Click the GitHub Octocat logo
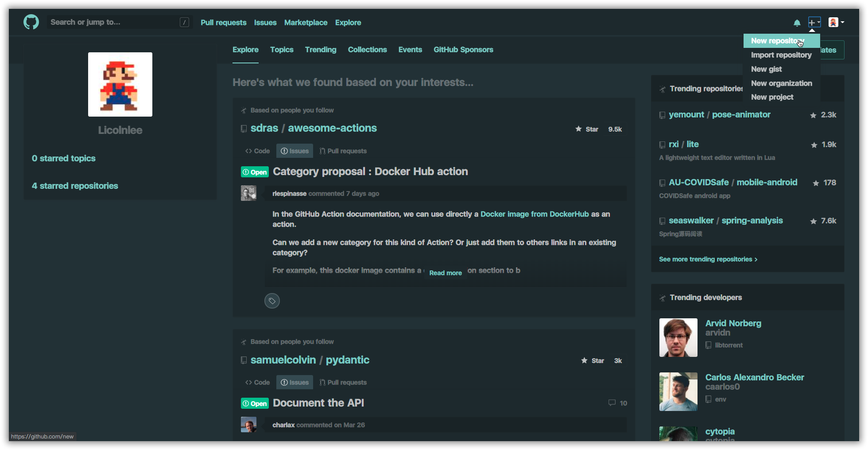The height and width of the screenshot is (450, 868). tap(31, 22)
